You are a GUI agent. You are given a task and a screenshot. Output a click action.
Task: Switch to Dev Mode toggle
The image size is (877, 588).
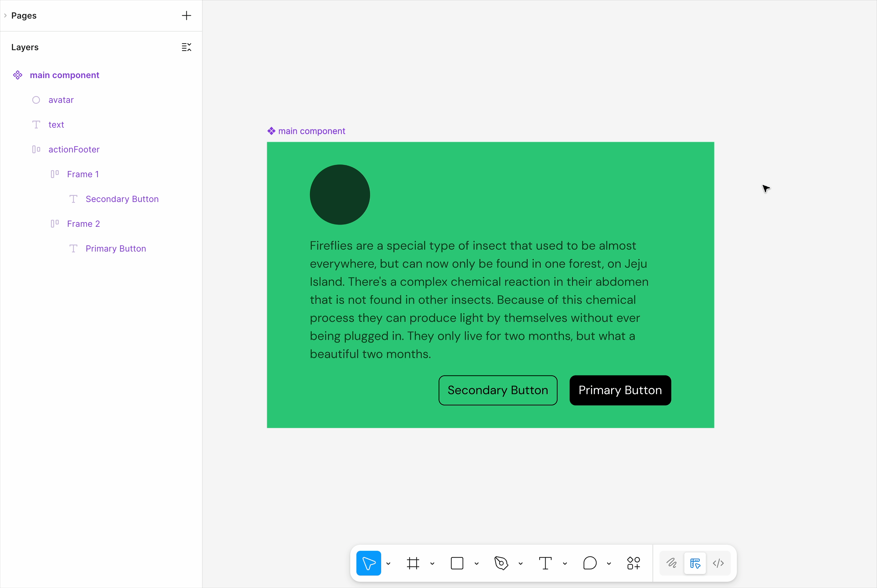(x=718, y=563)
